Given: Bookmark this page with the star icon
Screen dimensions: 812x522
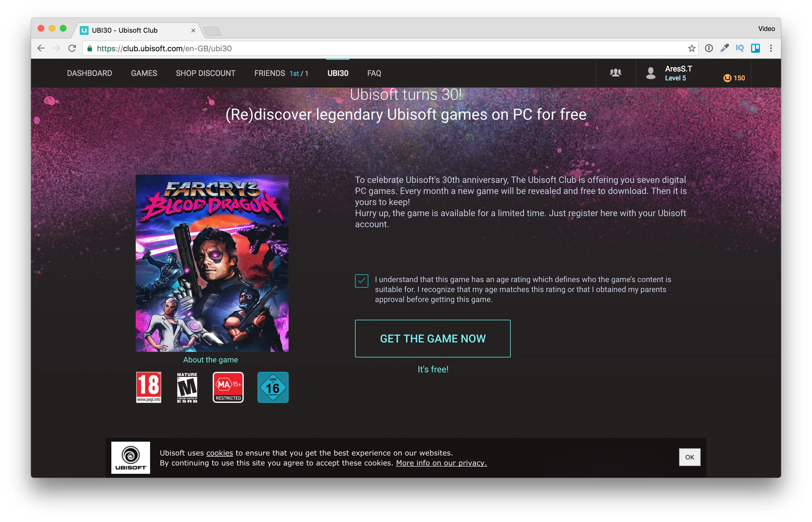Looking at the screenshot, I should click(691, 49).
